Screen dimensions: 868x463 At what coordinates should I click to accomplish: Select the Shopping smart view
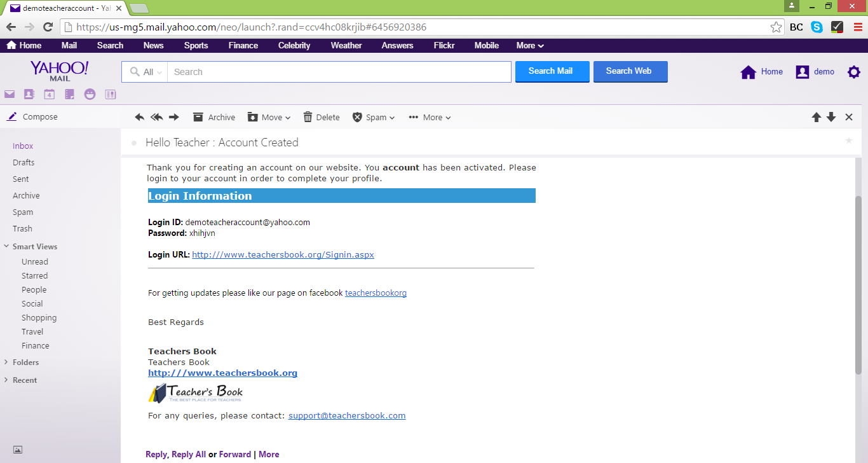(x=39, y=317)
